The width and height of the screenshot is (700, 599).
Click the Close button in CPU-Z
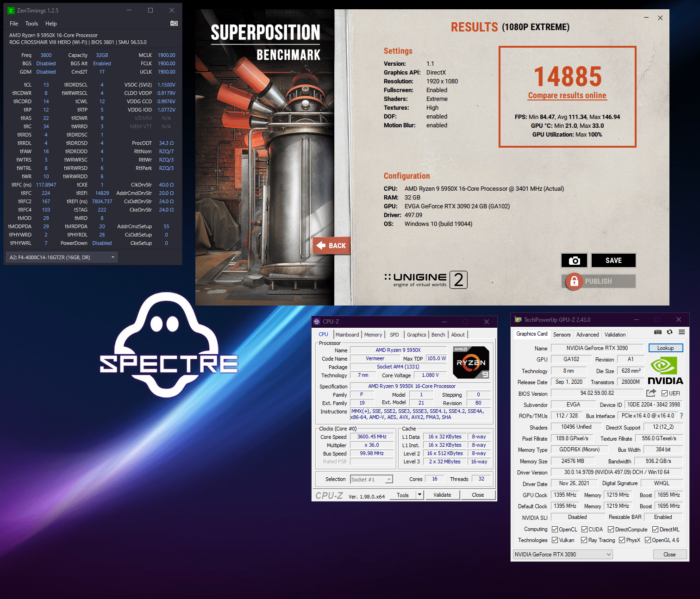478,495
